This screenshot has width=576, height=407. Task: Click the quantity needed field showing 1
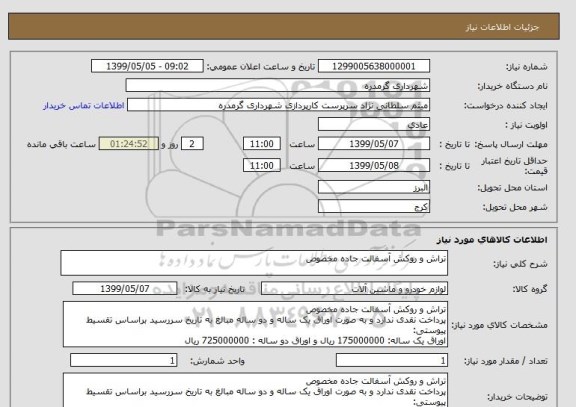392,361
